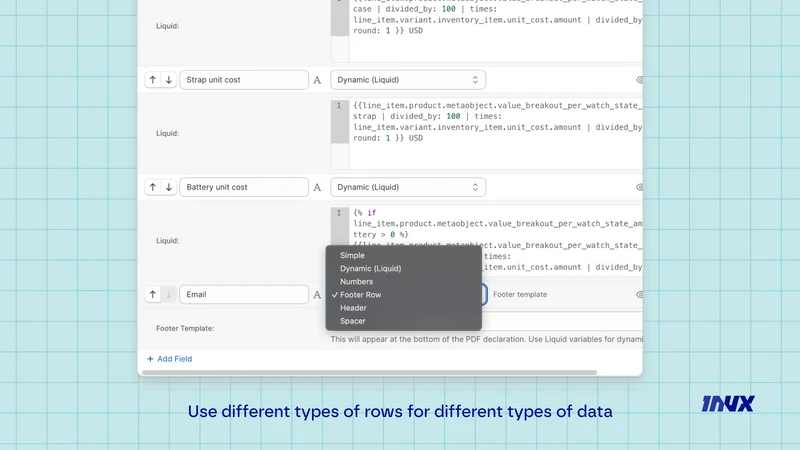Open text formatting for Battery unit cost
This screenshot has height=450, width=800.
pos(317,187)
